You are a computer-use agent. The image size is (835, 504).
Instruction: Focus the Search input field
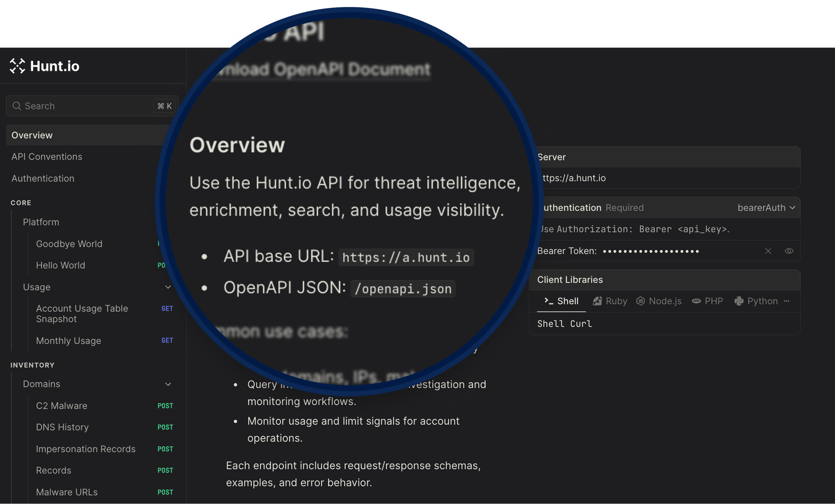point(92,106)
